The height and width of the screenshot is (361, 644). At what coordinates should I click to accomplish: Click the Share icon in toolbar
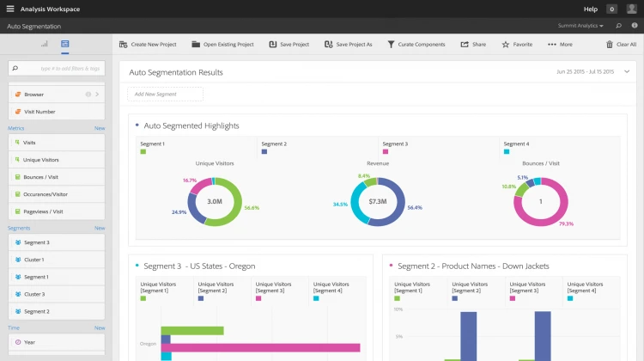465,44
